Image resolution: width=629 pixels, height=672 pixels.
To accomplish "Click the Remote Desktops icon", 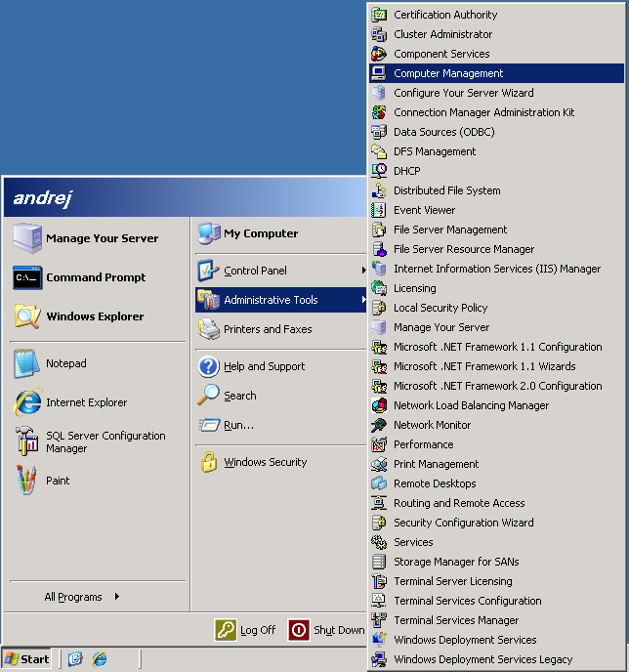I will pos(379,483).
